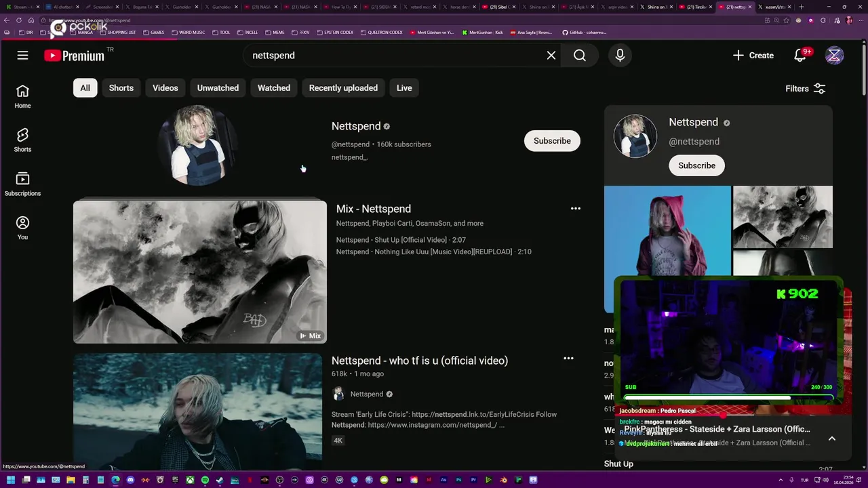Open Discord from the taskbar

pos(130,480)
